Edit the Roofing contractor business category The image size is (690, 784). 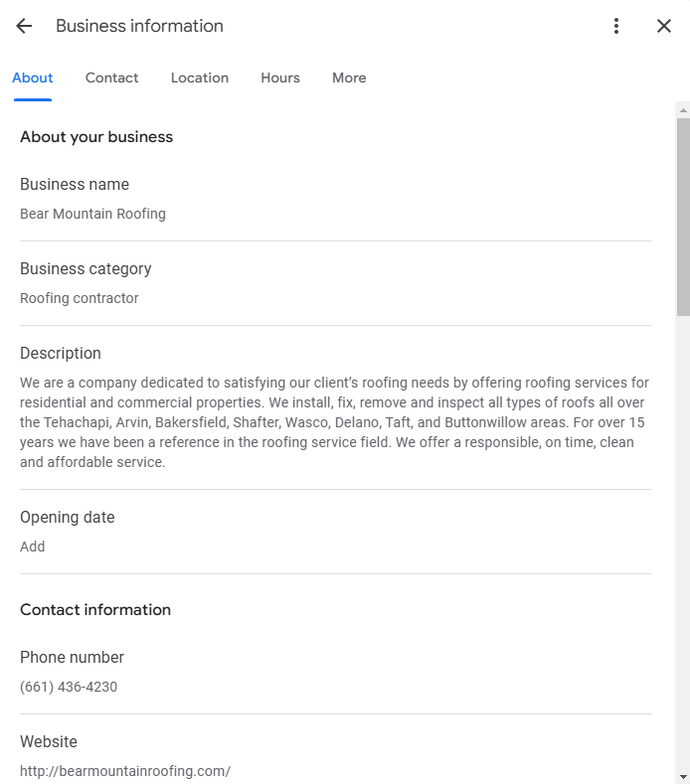tap(80, 298)
